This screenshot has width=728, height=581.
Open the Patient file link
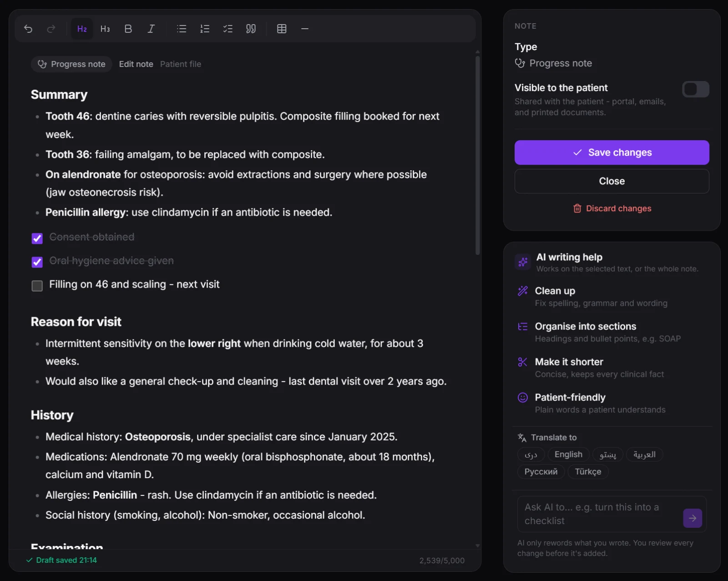pyautogui.click(x=181, y=64)
